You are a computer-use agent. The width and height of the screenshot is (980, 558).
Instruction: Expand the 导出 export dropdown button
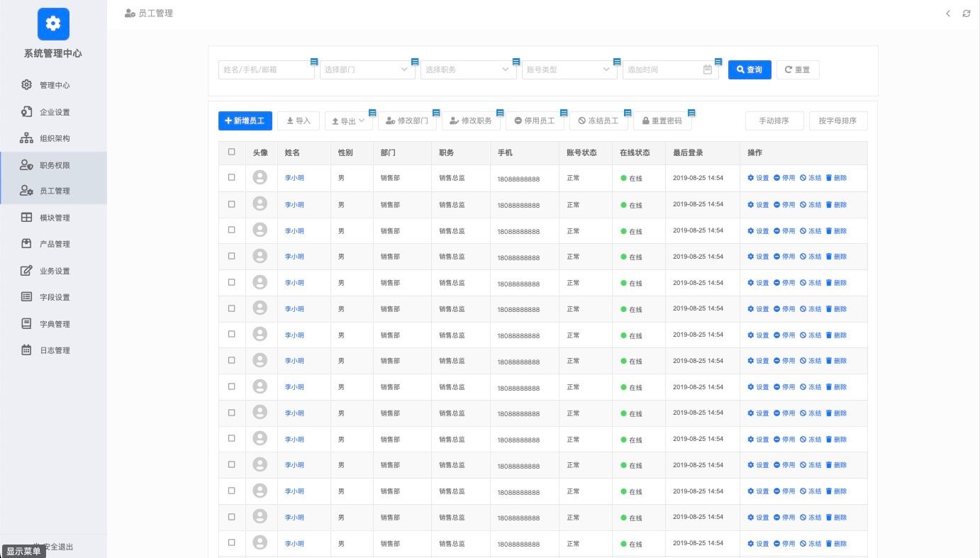point(348,121)
